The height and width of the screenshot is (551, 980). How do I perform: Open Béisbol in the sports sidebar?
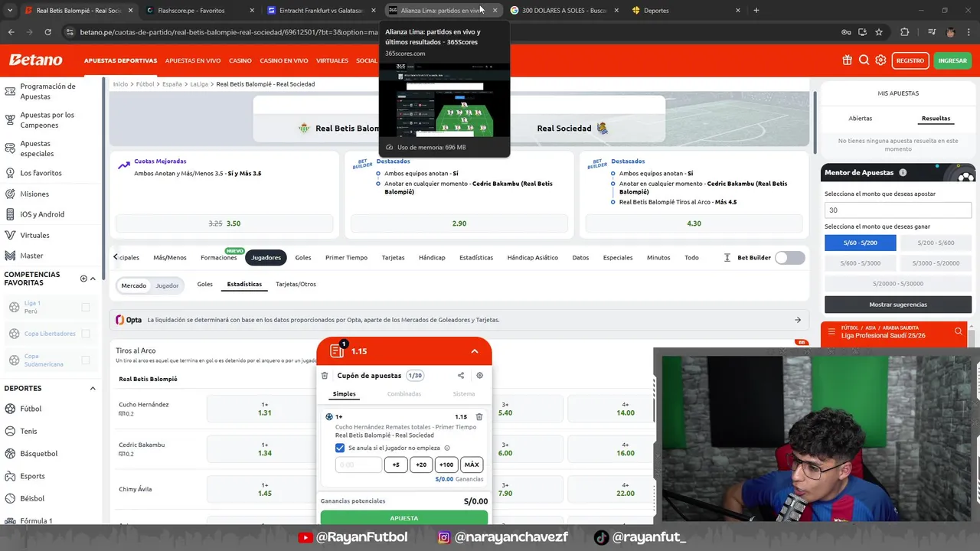(32, 498)
